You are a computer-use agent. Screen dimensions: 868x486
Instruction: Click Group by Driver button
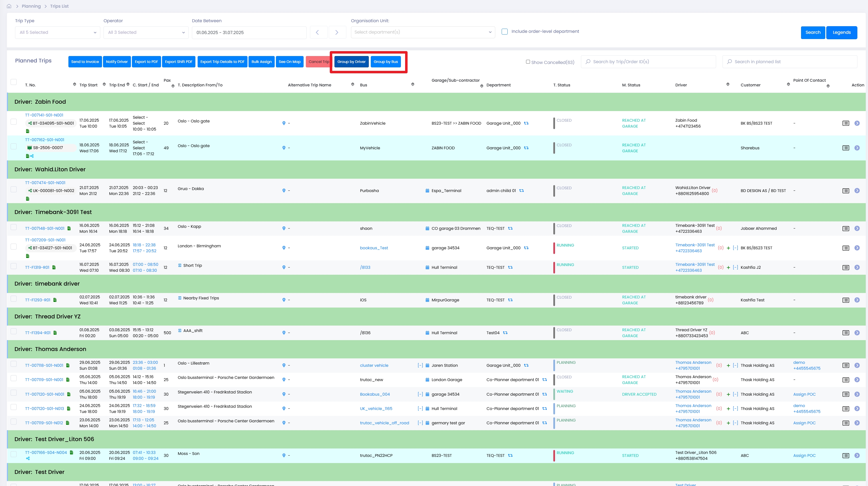pos(351,62)
